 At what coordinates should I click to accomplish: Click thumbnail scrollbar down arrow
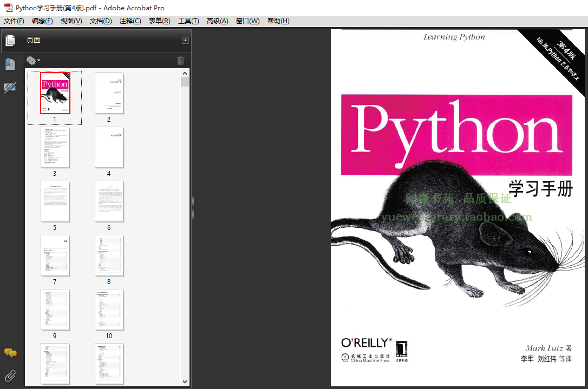click(185, 381)
